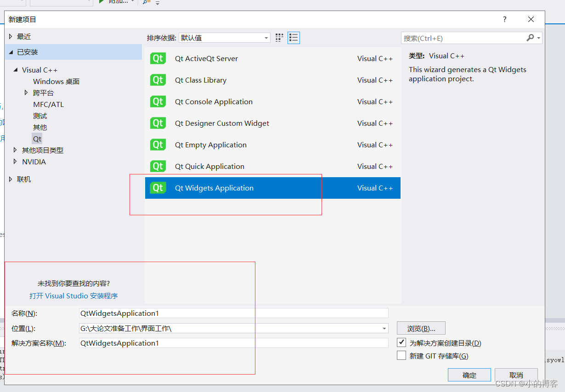Screen dimensions: 565x392
Task: Click the Qt Designer Custom Widget icon
Action: coord(158,123)
